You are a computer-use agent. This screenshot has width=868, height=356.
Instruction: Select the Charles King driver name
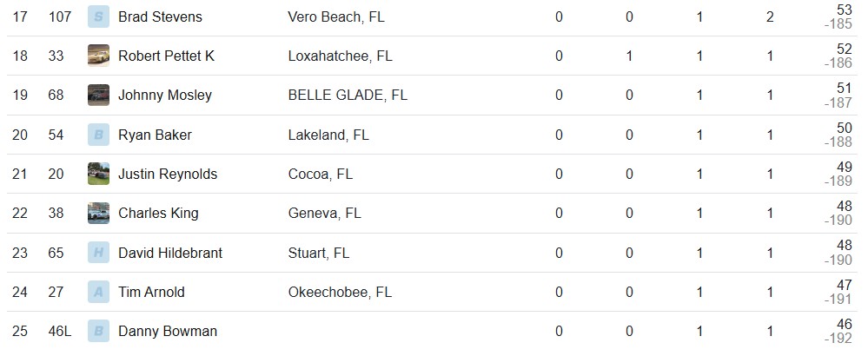tap(158, 214)
